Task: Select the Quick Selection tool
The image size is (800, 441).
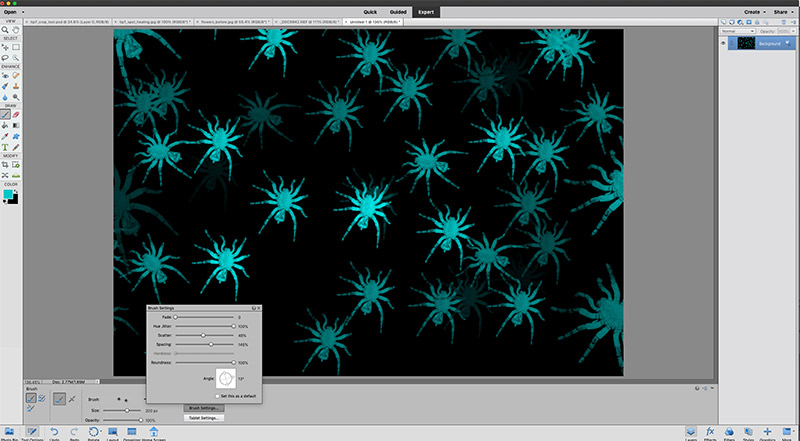Action: 16,58
